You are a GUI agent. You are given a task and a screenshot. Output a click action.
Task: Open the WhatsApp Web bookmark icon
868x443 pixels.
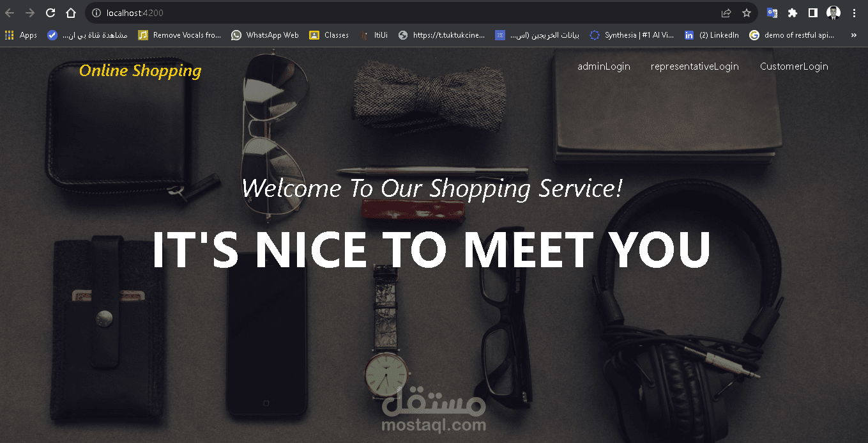pyautogui.click(x=236, y=35)
